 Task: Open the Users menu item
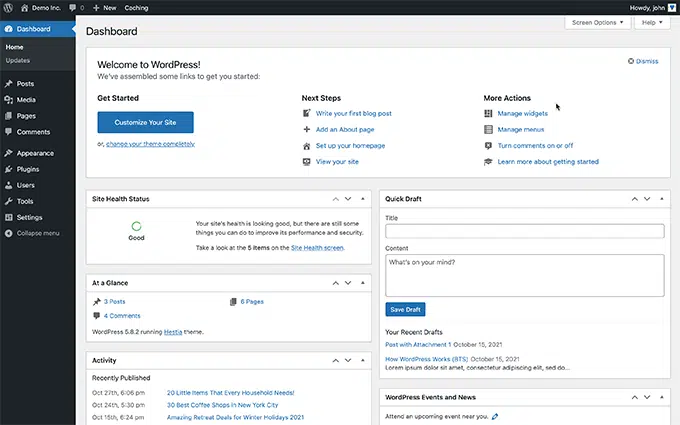(x=26, y=185)
